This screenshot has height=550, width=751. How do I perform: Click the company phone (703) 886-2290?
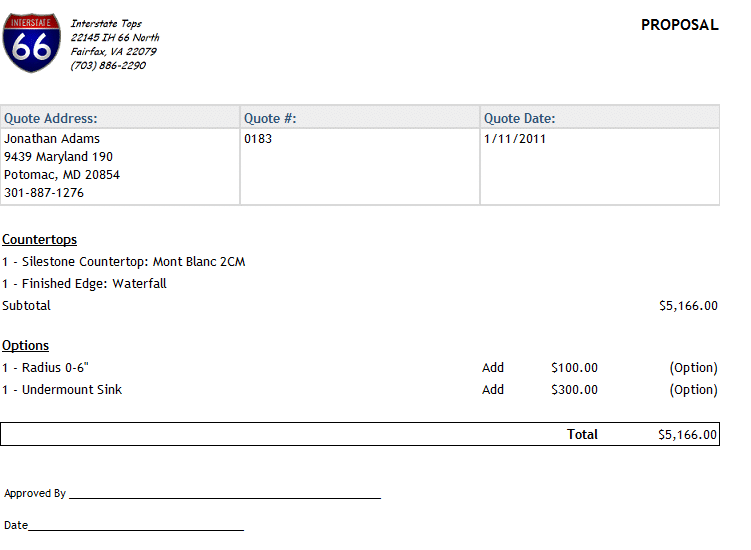tap(108, 65)
